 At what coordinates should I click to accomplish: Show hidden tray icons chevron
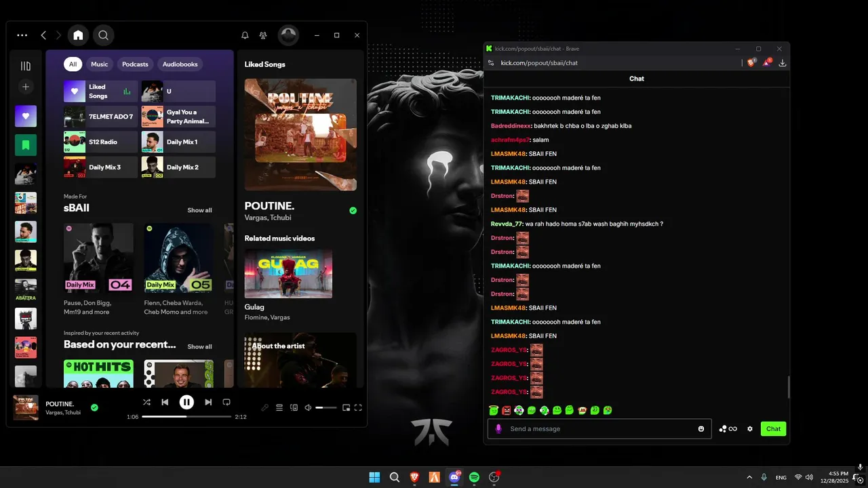749,477
